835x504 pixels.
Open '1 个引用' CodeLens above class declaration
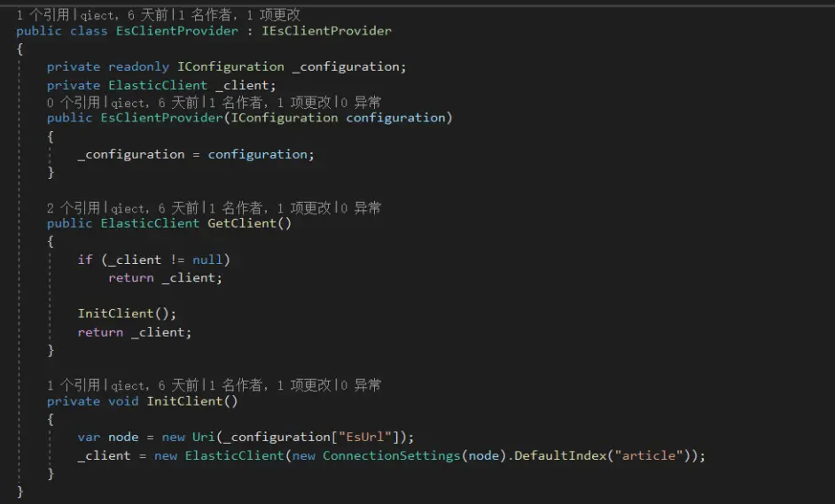pyautogui.click(x=43, y=15)
